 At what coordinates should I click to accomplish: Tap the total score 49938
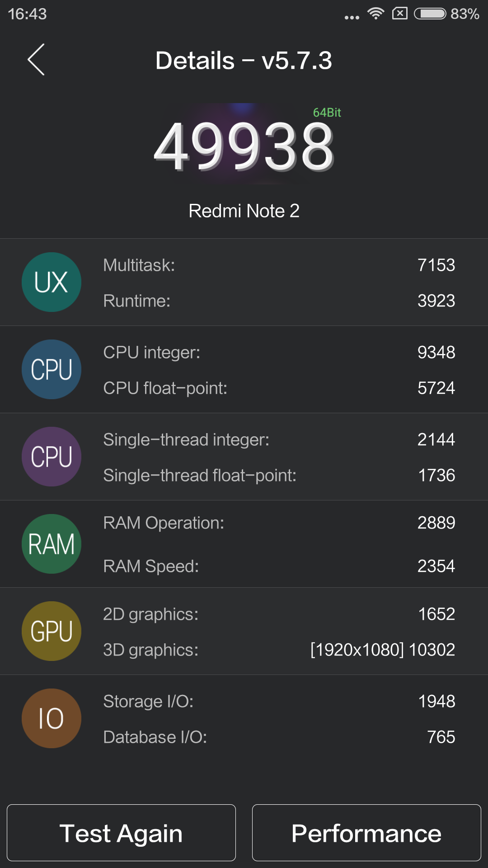244,147
